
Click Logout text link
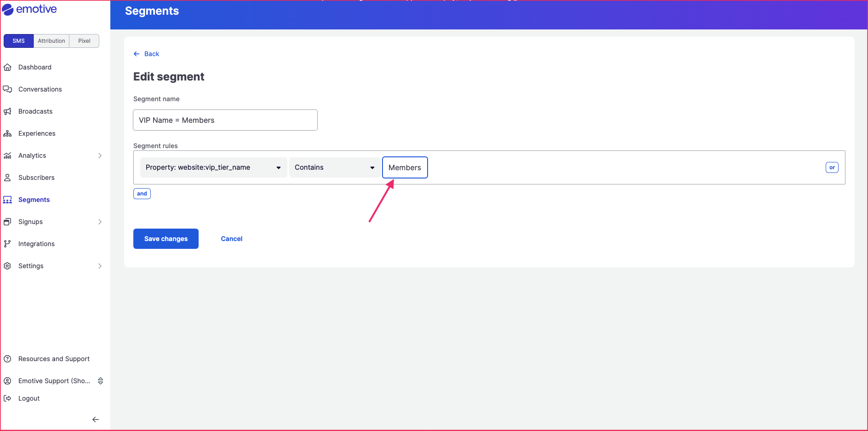coord(29,398)
